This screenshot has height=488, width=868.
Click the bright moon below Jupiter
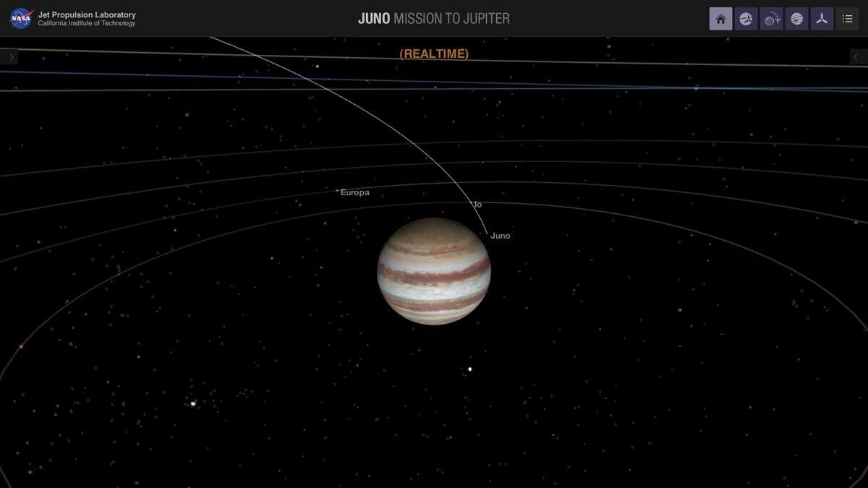click(470, 369)
